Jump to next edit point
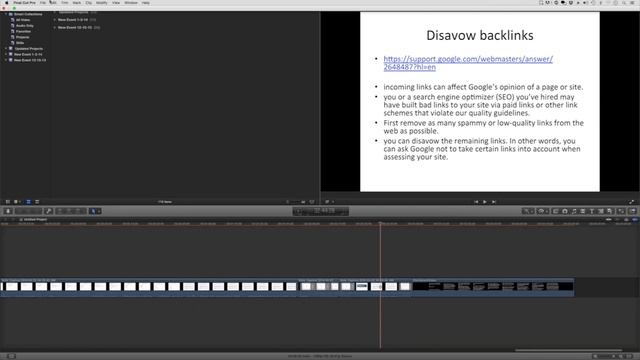The height and width of the screenshot is (360, 640). tap(494, 202)
